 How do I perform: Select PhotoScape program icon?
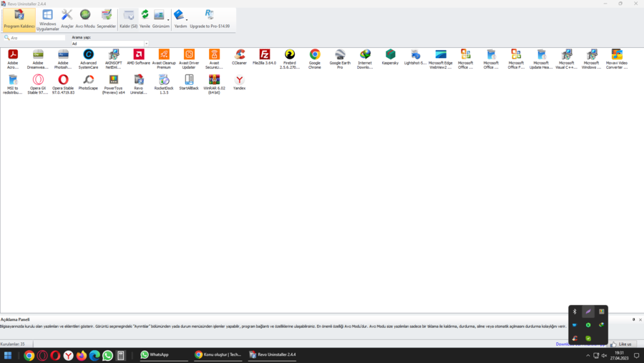point(88,82)
